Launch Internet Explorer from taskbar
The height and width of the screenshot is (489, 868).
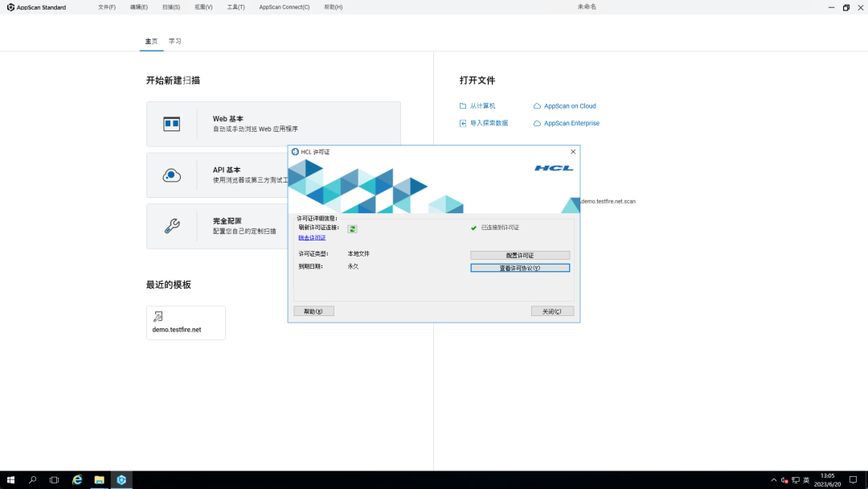click(77, 479)
